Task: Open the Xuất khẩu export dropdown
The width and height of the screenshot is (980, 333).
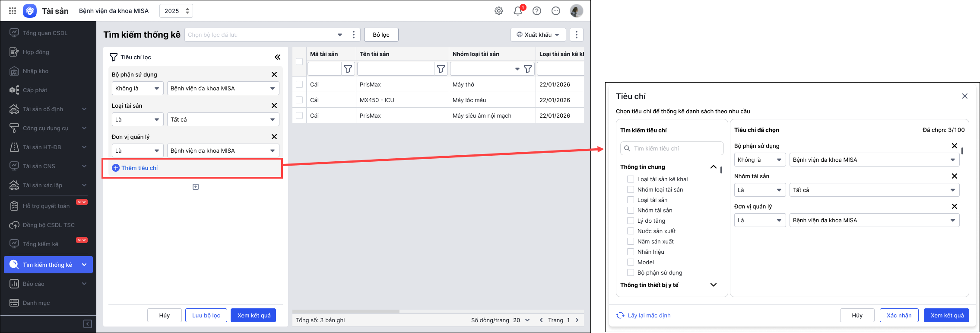Action: (538, 35)
